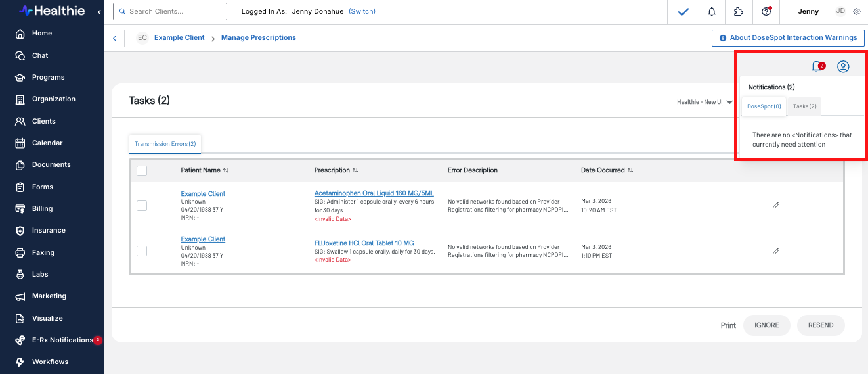The height and width of the screenshot is (374, 868).
Task: Click the pencil icon for FLUoxetine row
Action: pos(776,251)
